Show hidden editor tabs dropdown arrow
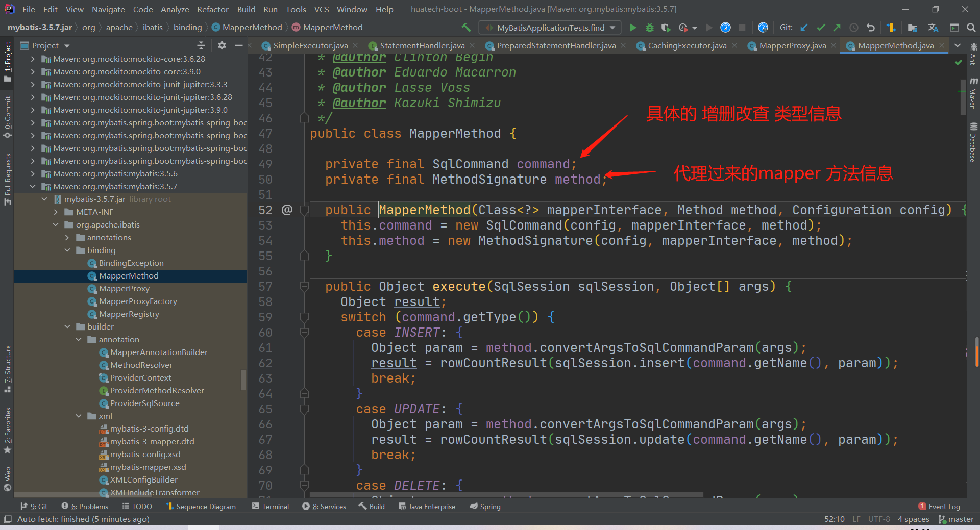Screen dimensions: 980x530 click(x=958, y=45)
